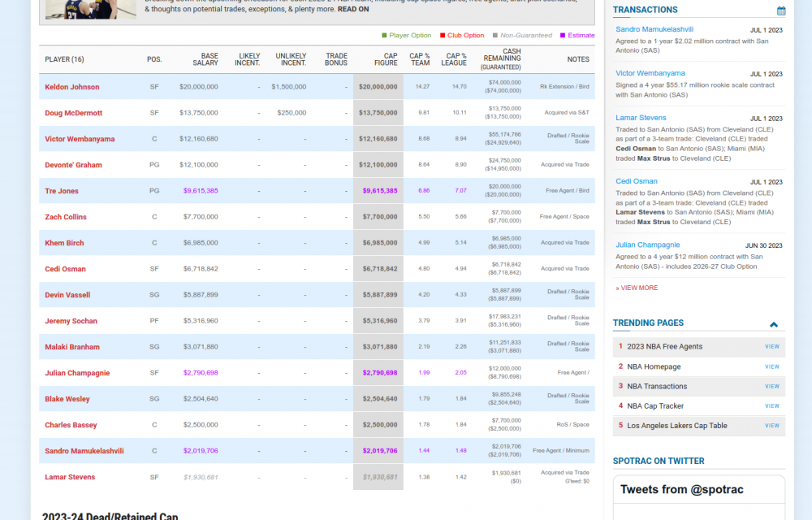
Task: Open Cedi Osman's transaction entry
Action: pos(637,181)
